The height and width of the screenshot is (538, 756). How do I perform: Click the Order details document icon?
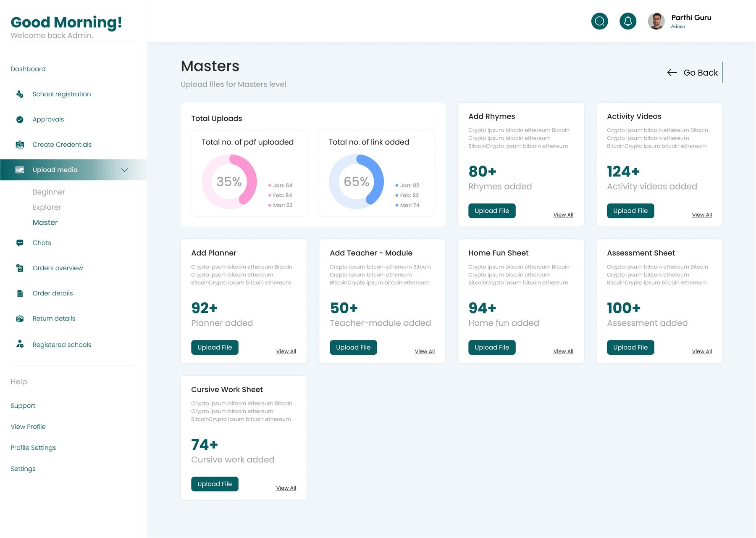pyautogui.click(x=20, y=293)
